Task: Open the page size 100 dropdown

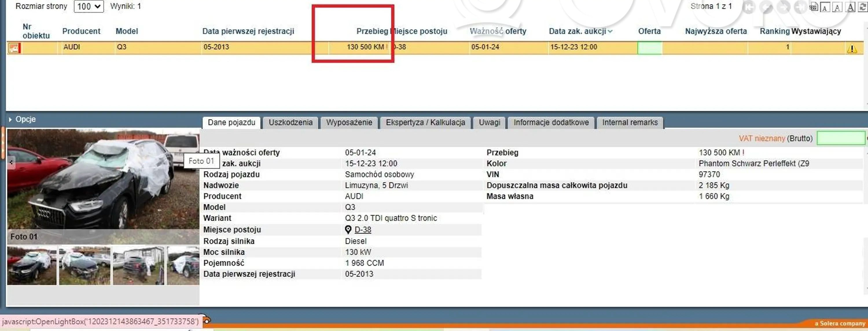Action: [x=89, y=6]
